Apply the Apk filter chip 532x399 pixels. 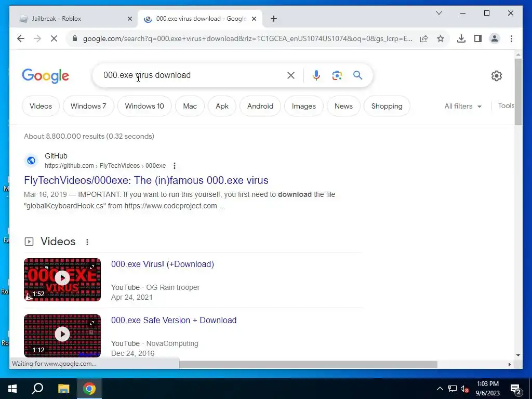coord(222,106)
